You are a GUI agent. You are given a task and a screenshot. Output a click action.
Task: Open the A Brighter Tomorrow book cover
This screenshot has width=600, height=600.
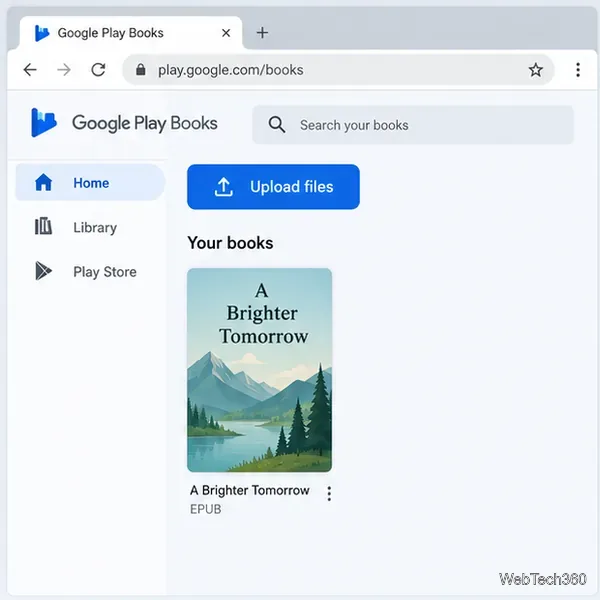(259, 370)
